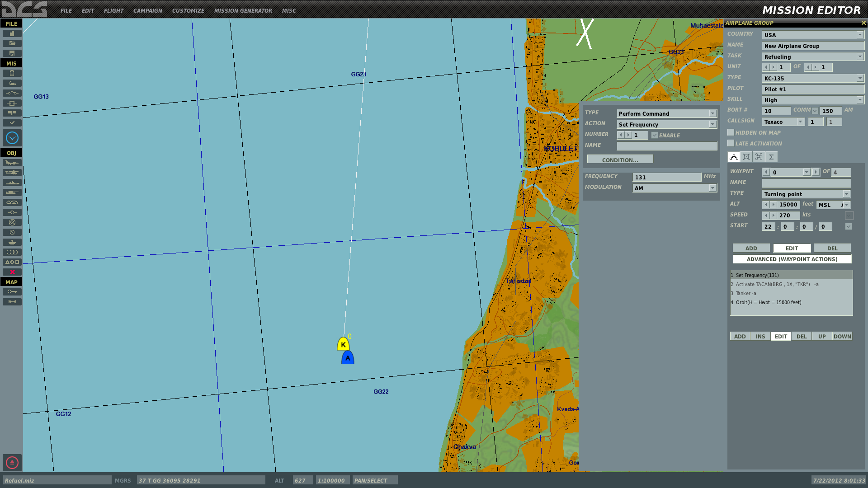Viewport: 868px width, 488px height.
Task: Open the Modulation dropdown showing AM
Action: coord(675,188)
